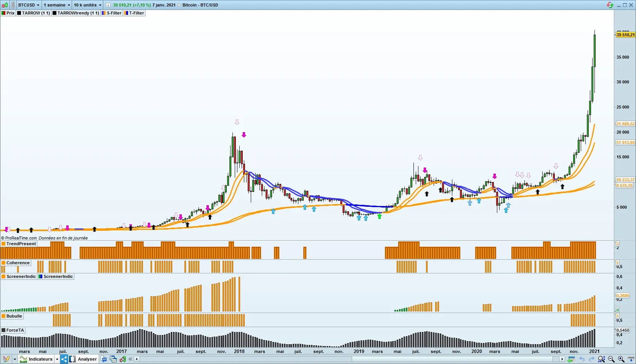Click the S-Filter color swatch label
The image size is (636, 364).
tap(112, 13)
